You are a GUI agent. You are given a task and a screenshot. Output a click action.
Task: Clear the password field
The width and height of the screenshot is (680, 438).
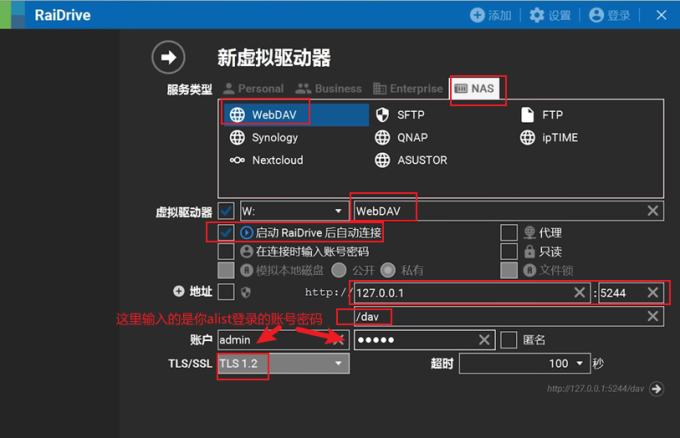tap(484, 340)
